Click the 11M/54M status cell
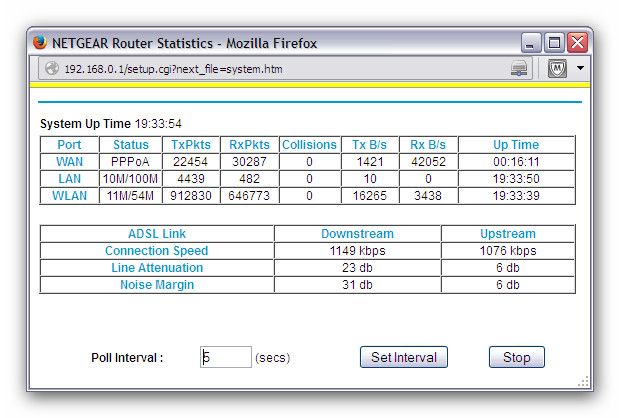The width and height of the screenshot is (620, 418). (x=130, y=196)
